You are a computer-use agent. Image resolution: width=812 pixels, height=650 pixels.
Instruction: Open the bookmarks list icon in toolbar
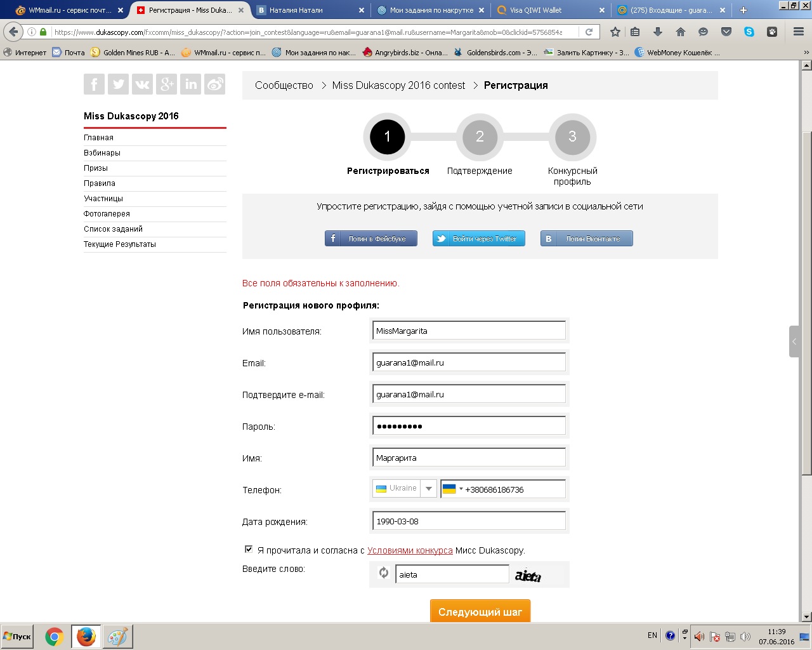click(x=635, y=32)
